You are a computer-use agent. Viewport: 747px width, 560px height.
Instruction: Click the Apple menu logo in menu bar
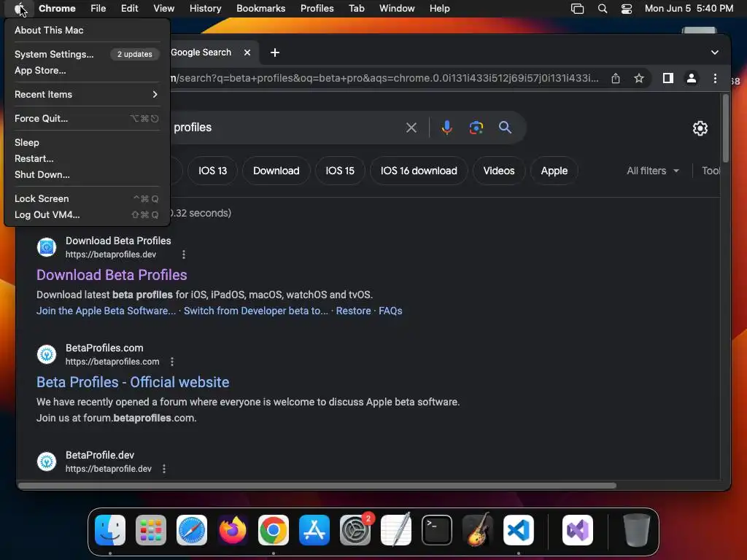(18, 9)
